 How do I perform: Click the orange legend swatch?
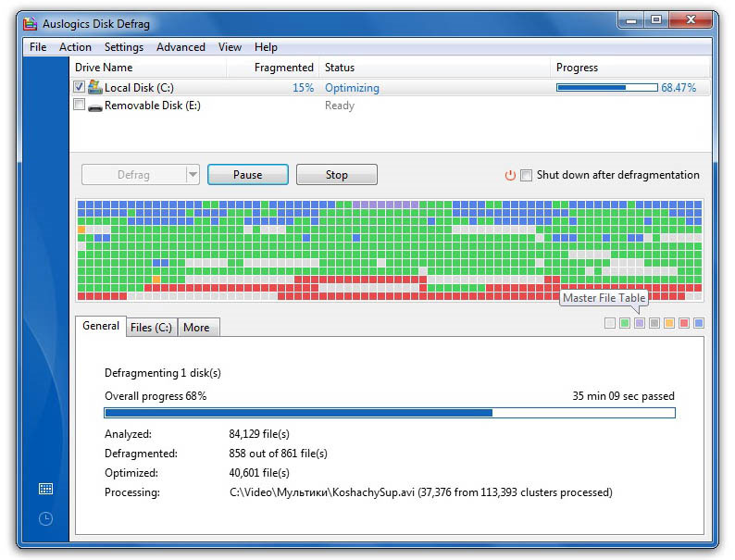[x=669, y=323]
